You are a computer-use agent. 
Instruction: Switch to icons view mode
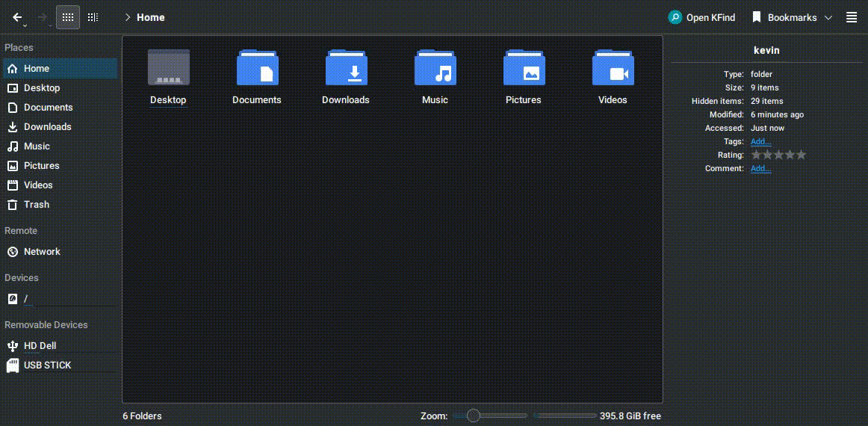click(x=68, y=17)
